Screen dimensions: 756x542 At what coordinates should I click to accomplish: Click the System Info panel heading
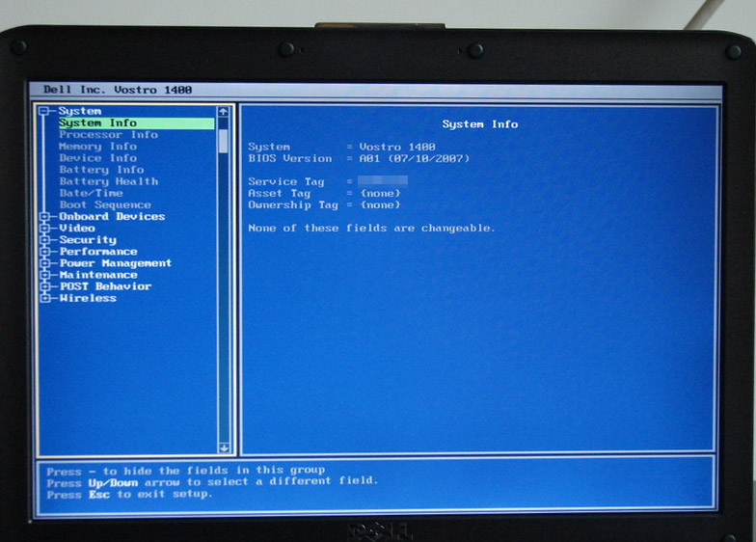point(480,124)
